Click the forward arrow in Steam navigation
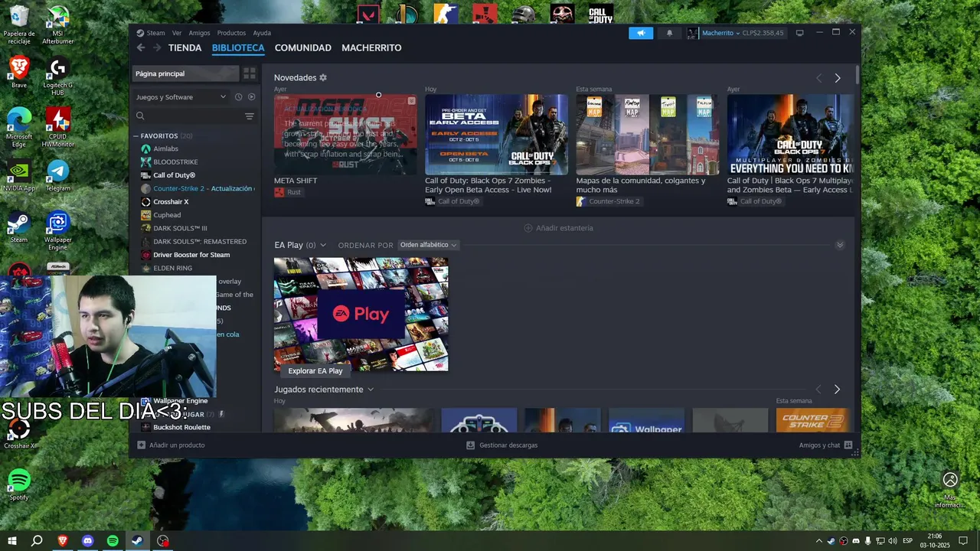 (157, 47)
